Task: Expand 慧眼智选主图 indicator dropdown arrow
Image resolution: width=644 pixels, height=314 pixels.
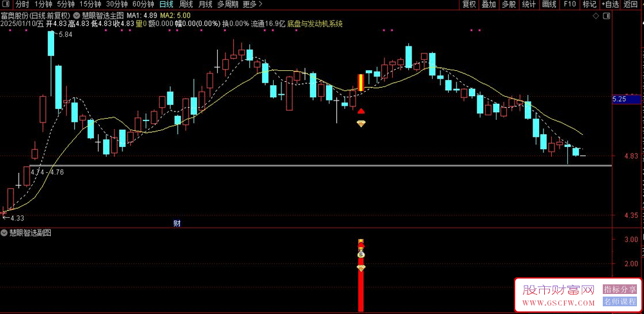Action: [x=77, y=15]
